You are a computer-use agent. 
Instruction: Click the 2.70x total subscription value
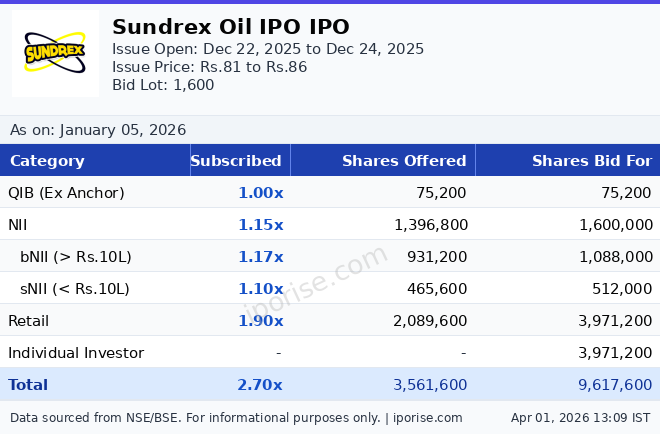260,385
